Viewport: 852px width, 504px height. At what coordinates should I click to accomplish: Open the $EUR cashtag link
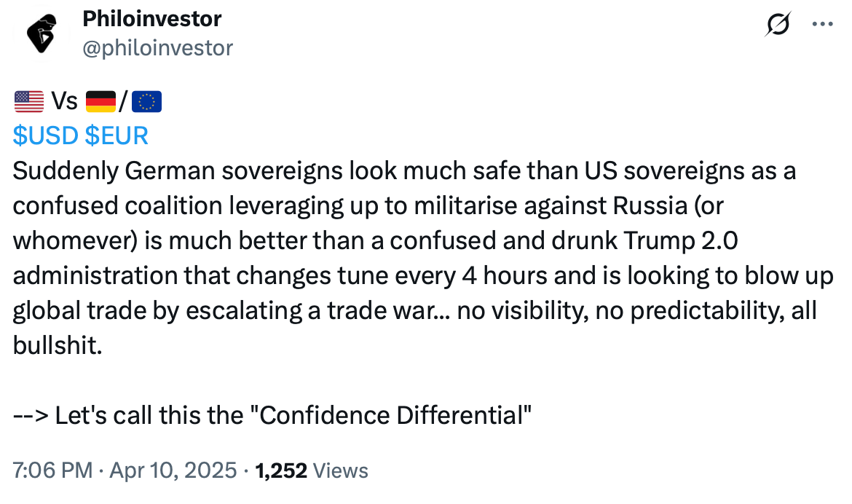(117, 135)
